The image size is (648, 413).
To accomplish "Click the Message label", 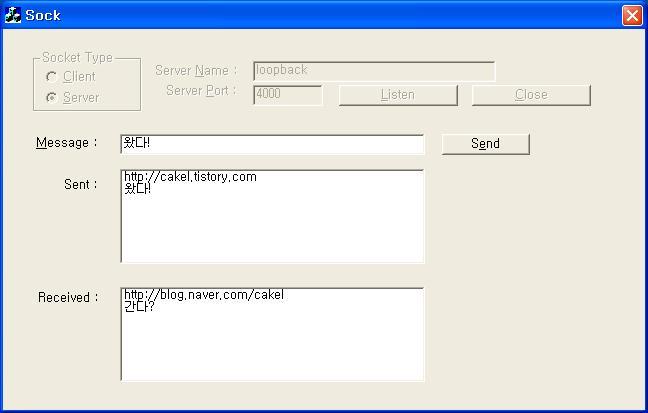I will pyautogui.click(x=67, y=143).
